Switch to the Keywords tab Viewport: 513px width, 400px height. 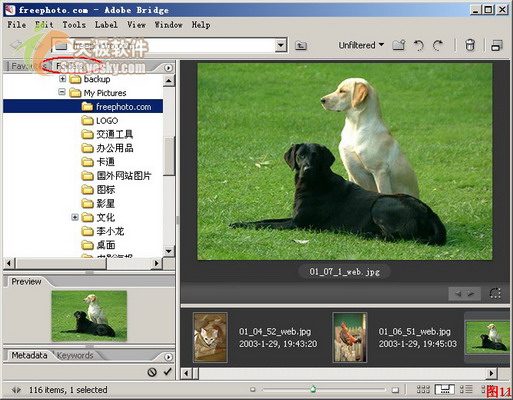(75, 355)
